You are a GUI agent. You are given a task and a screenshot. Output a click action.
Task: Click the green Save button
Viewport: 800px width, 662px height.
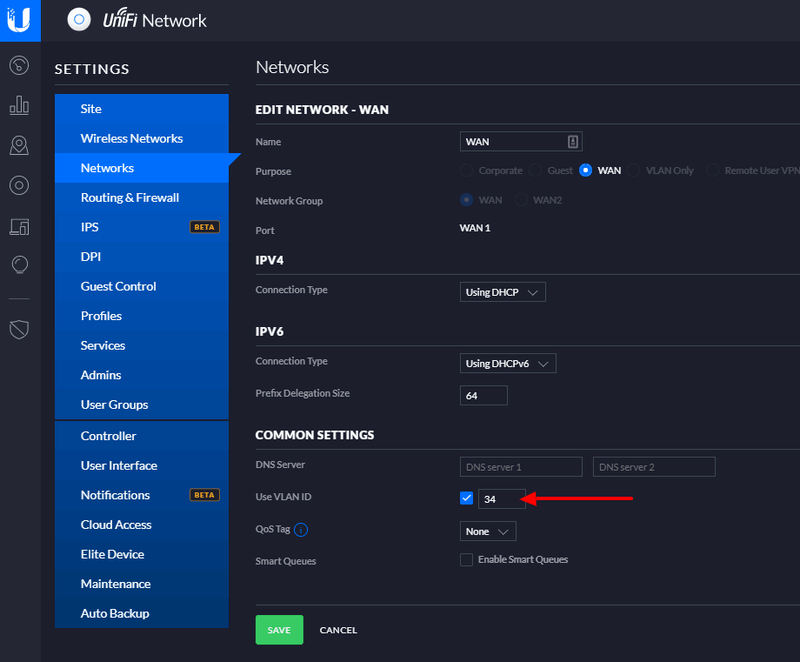pyautogui.click(x=279, y=630)
